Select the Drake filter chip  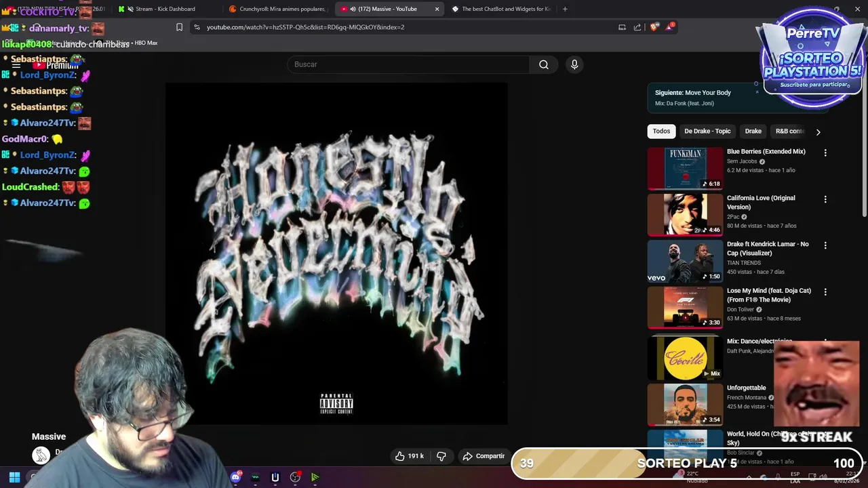point(753,131)
